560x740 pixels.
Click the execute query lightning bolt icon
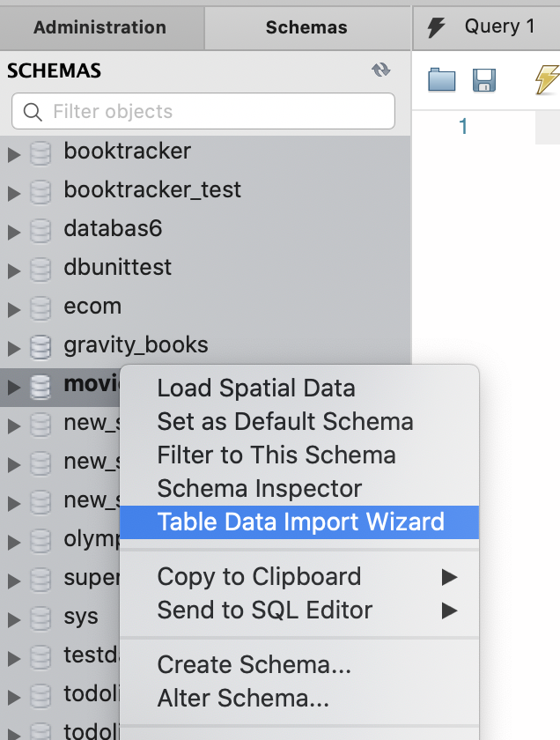[x=547, y=80]
